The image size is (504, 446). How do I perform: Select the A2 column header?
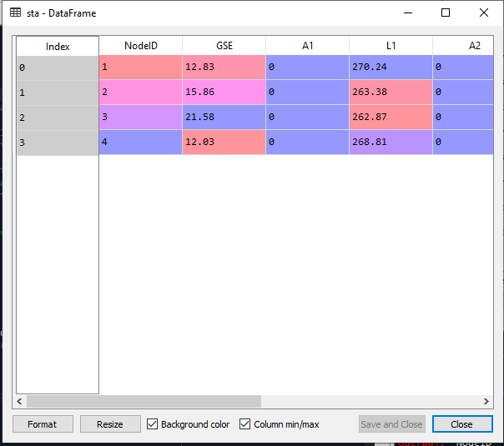click(463, 46)
